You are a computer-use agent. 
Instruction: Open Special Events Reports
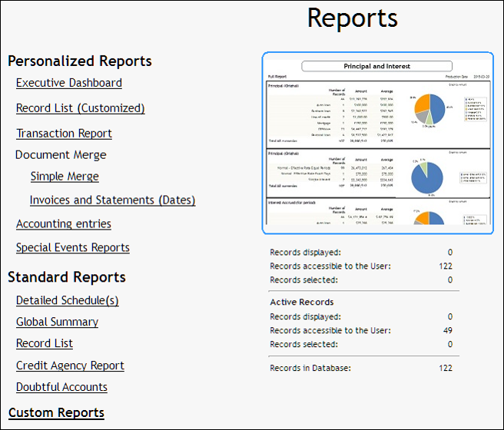(x=72, y=248)
